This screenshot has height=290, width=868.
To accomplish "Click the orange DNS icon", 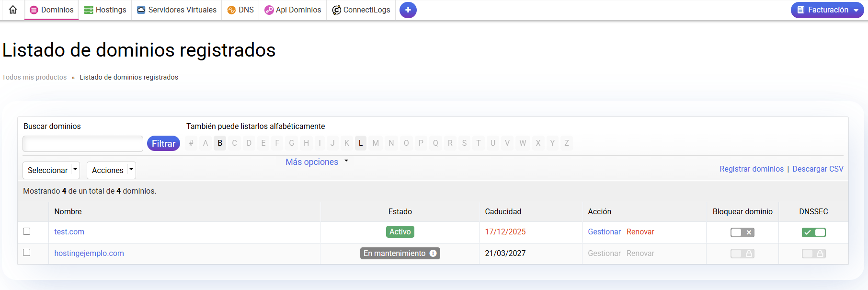I will pyautogui.click(x=231, y=10).
